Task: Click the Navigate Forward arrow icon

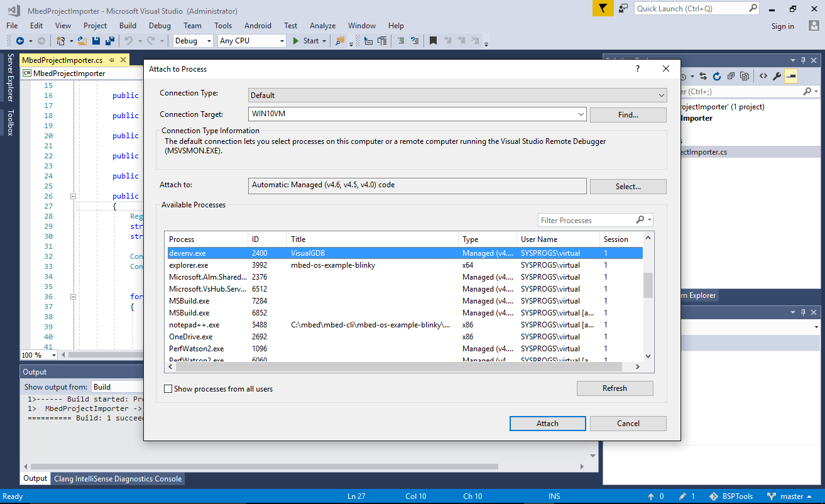Action: tap(41, 41)
